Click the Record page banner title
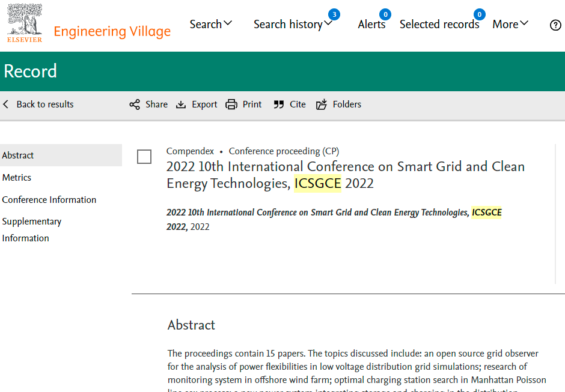The image size is (565, 392). (30, 71)
